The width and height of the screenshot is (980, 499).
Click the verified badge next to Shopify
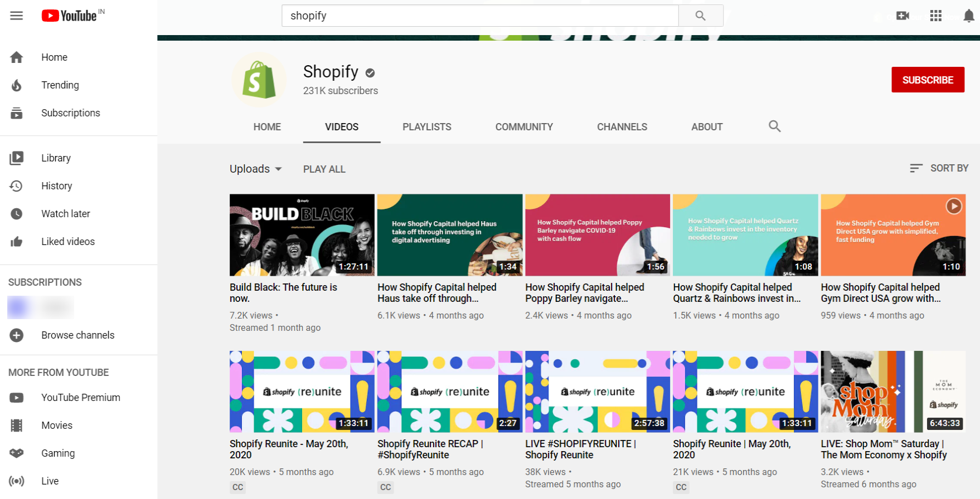point(370,73)
